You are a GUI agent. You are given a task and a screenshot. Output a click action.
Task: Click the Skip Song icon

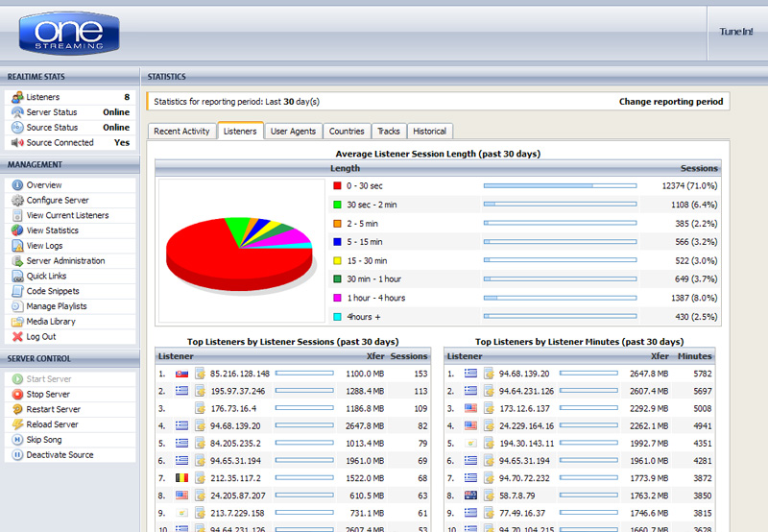17,440
